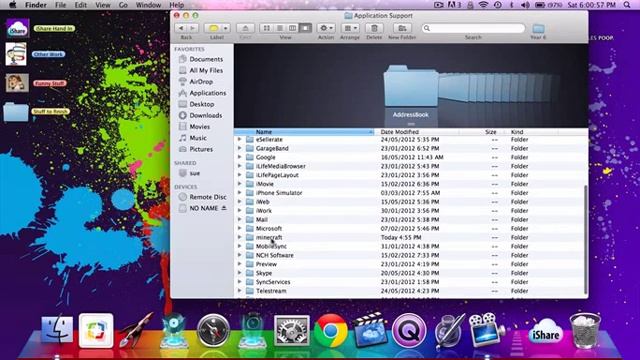This screenshot has width=640, height=360.
Task: Click the Eject toolbar icon
Action: [245, 28]
